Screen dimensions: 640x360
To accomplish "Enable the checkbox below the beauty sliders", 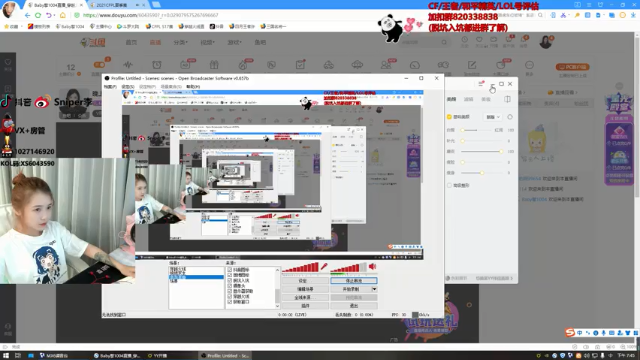I will click(x=449, y=185).
